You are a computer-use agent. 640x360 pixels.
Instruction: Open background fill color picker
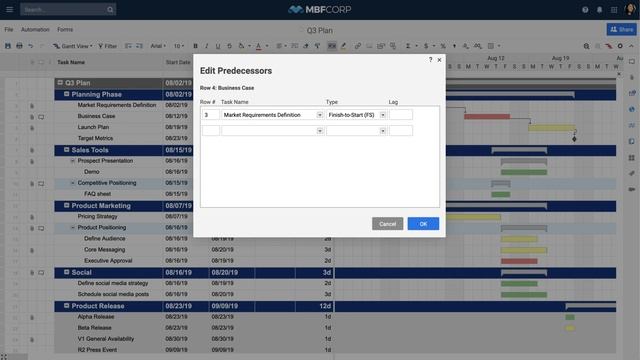[243, 46]
